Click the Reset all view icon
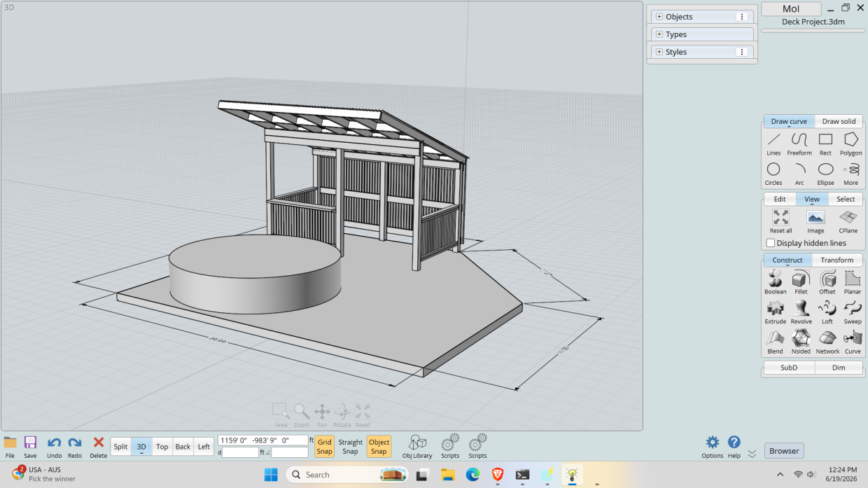This screenshot has width=868, height=488. point(780,221)
